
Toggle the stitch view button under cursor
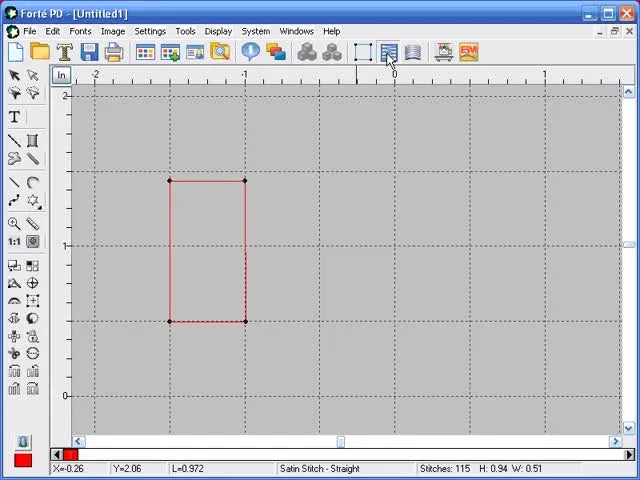click(x=388, y=52)
